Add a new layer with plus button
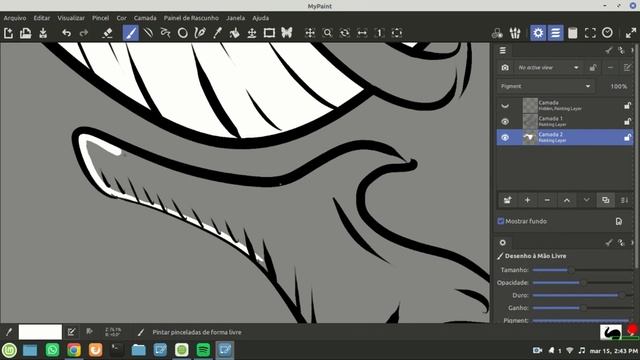640x360 pixels. point(527,200)
